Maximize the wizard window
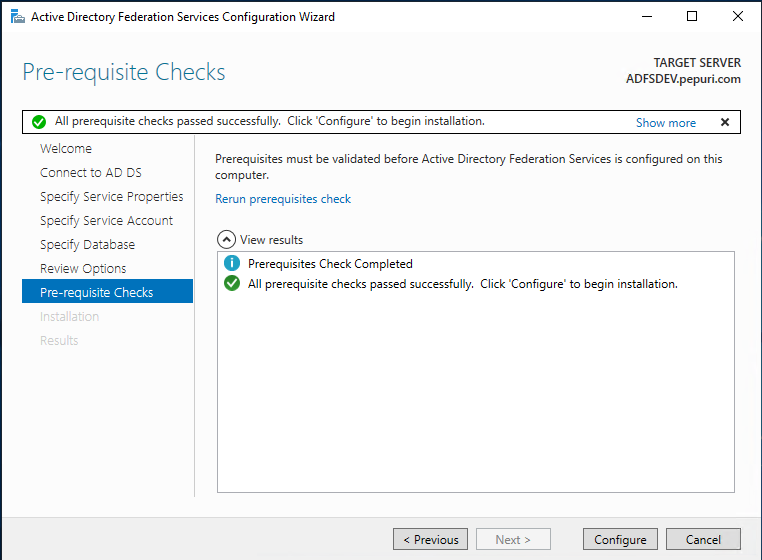Screen dimensions: 762x560 [x=692, y=17]
